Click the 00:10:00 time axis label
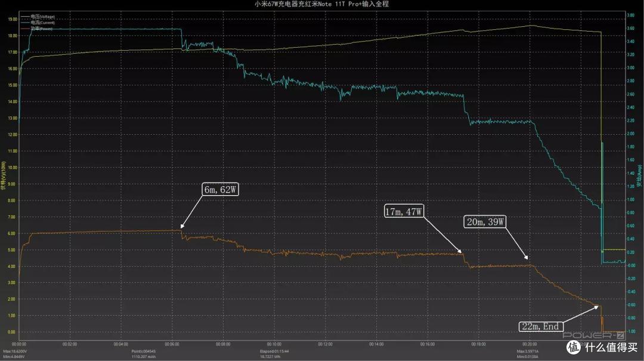644x361 pixels. click(274, 344)
